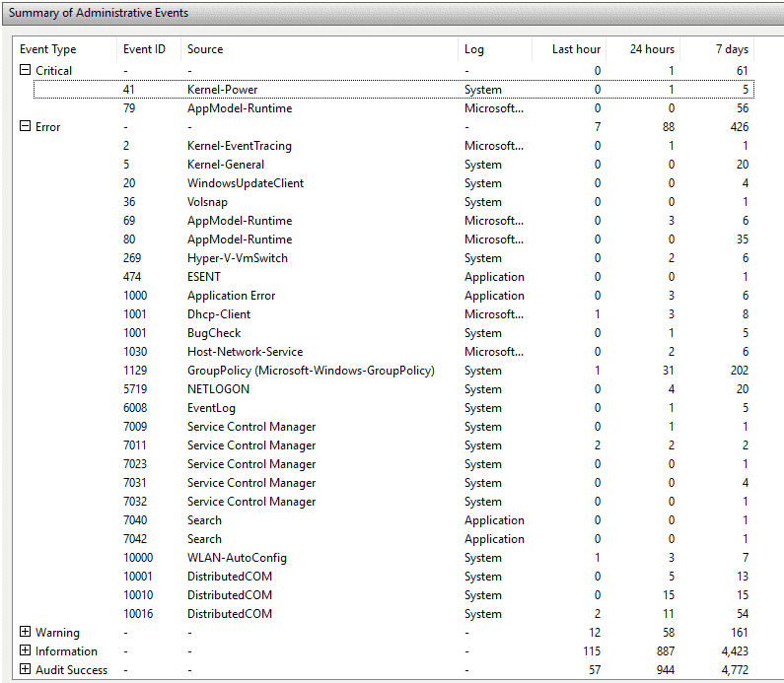
Task: Select the Search event 7040 row
Action: point(393,520)
